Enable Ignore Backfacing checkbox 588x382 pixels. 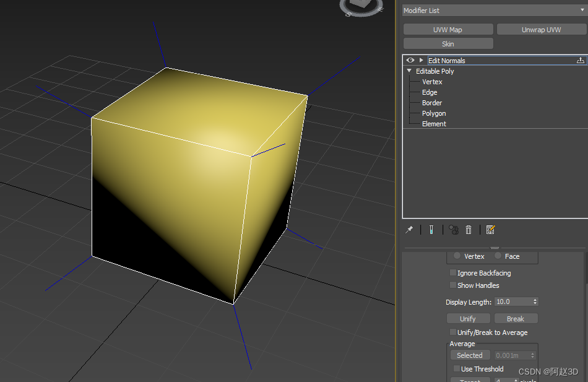click(453, 272)
